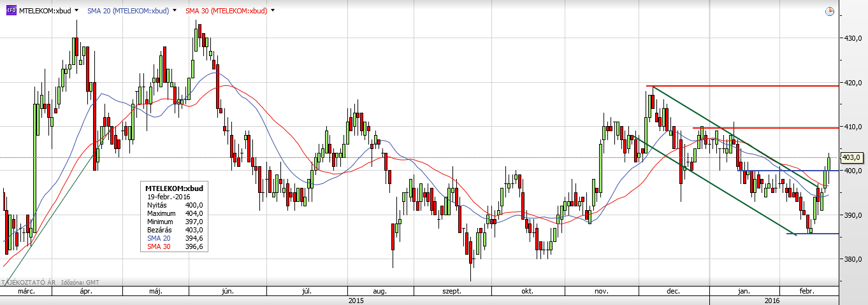Click the purple CFD instrument icon
The height and width of the screenshot is (305, 868).
point(12,11)
